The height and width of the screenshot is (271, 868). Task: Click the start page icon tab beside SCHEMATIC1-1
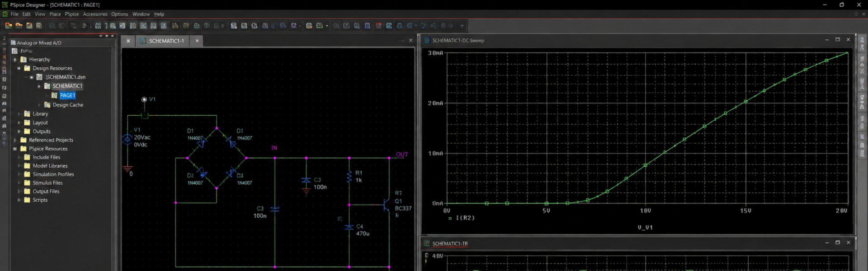pos(128,41)
